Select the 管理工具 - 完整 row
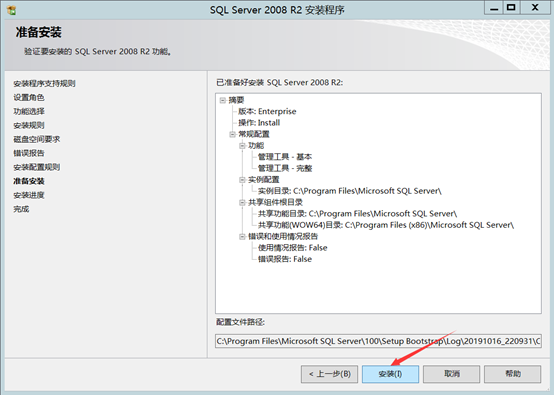Image resolution: width=554 pixels, height=395 pixels. [285, 168]
